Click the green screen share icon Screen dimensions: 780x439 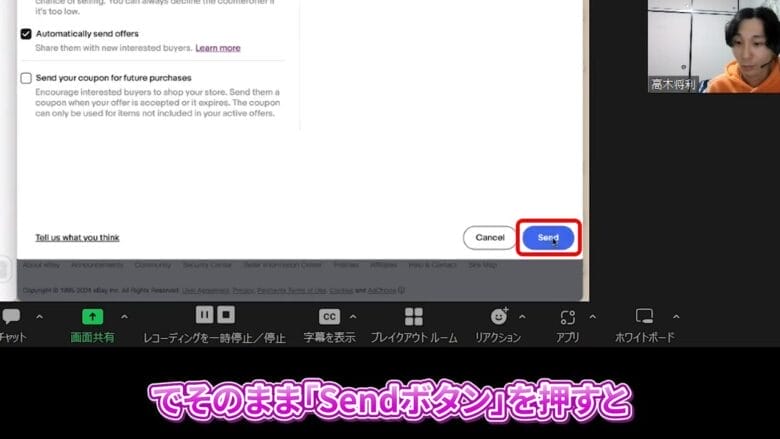point(93,316)
